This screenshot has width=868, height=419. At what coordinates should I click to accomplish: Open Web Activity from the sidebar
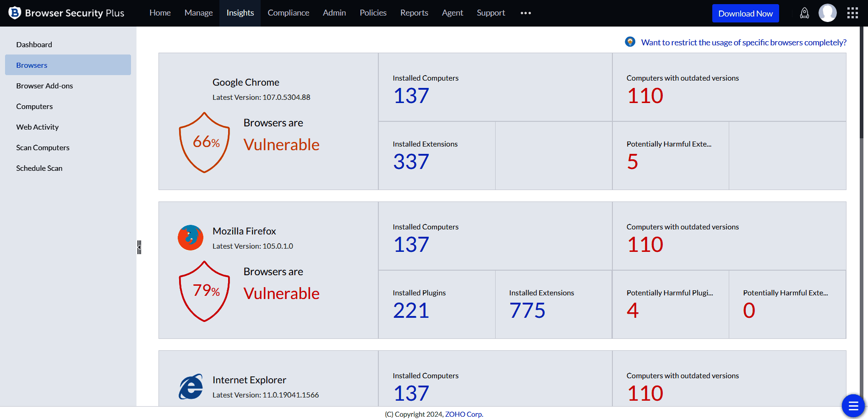coord(38,127)
